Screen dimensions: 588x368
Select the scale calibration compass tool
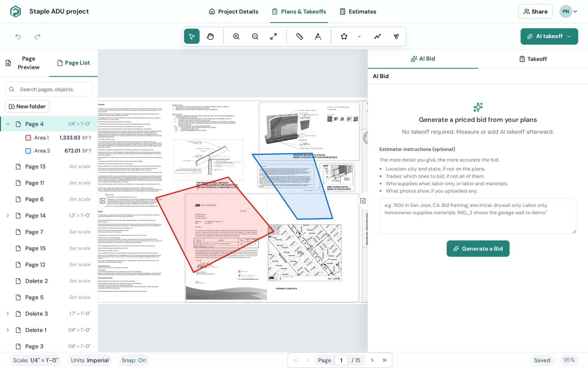[x=318, y=36]
